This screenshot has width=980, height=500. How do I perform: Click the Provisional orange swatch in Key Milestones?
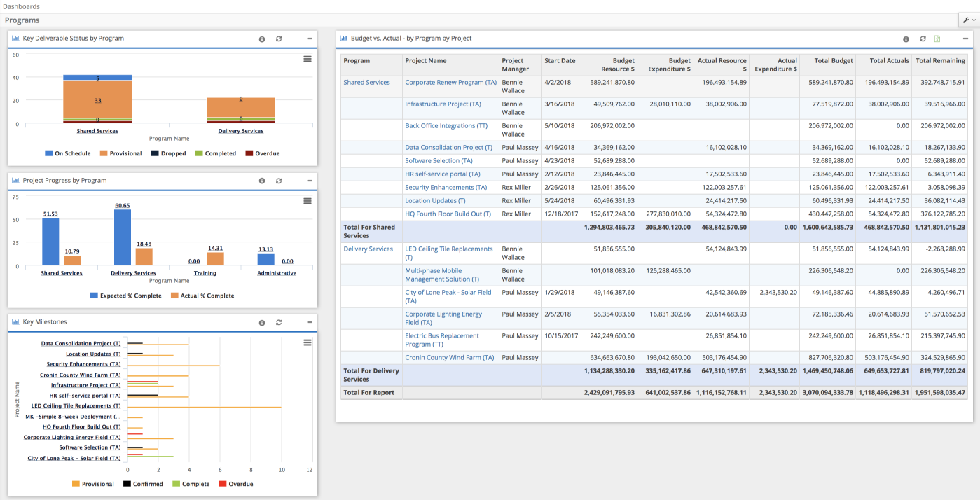click(x=76, y=484)
